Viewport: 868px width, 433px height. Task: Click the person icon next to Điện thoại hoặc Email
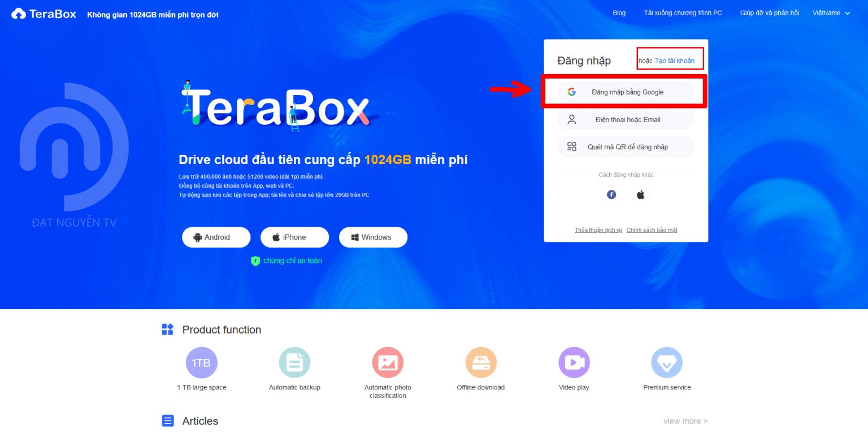572,119
